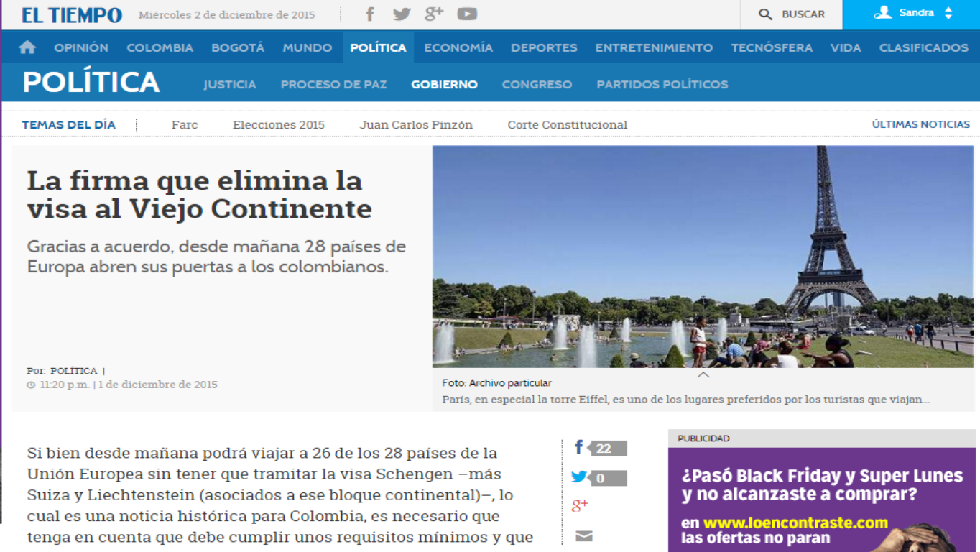Open El Tiempo's Facebook page from header
The height and width of the screenshot is (552, 980).
pyautogui.click(x=370, y=14)
